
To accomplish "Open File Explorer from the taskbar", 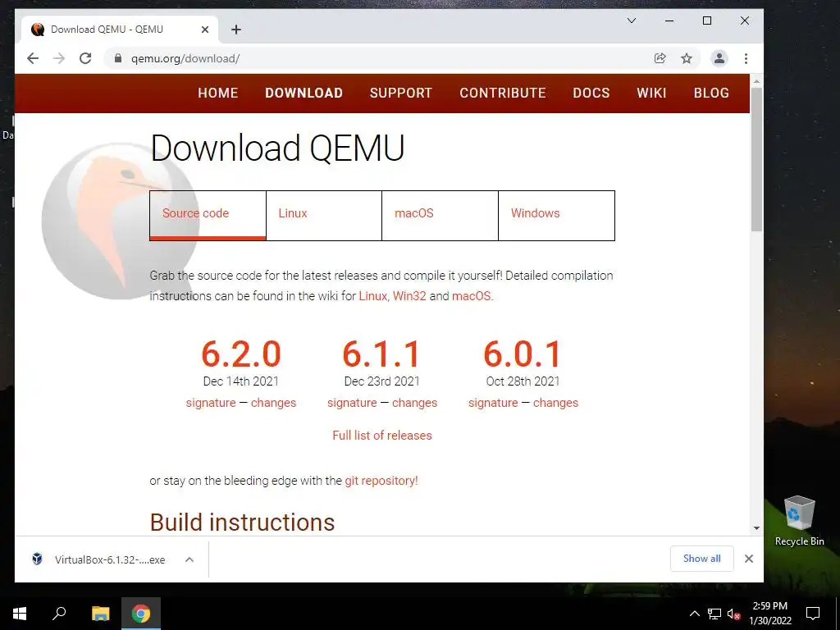I will (100, 614).
